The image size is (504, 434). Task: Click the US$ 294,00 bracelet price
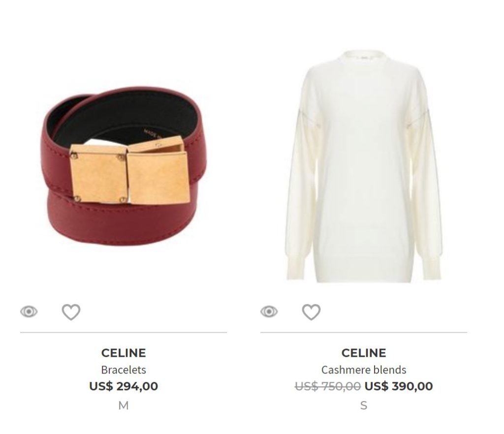(x=124, y=386)
